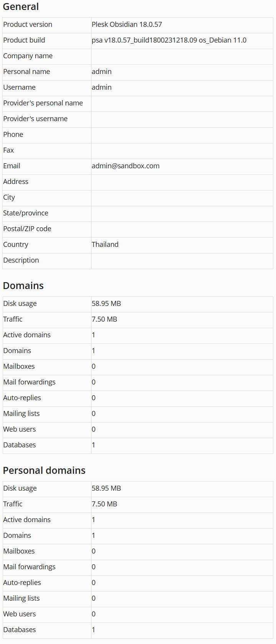
Task: Click the Email row label
Action: click(x=11, y=166)
